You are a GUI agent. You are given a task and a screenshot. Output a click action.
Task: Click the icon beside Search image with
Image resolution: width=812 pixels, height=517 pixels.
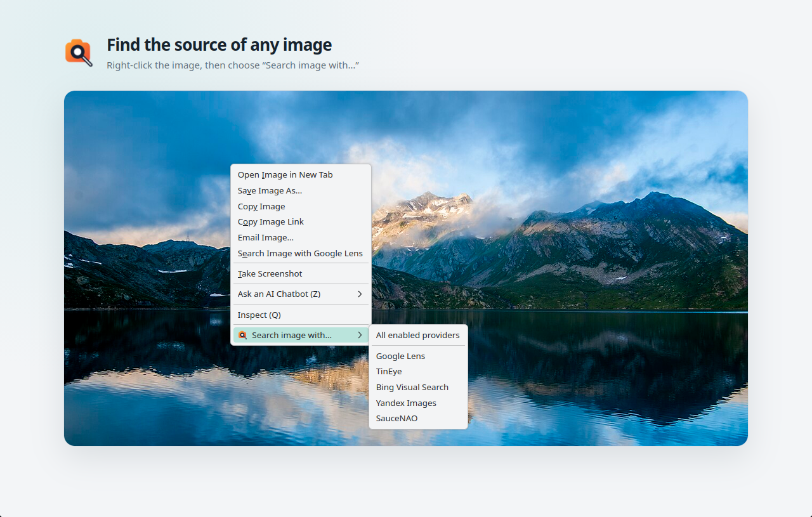point(242,335)
